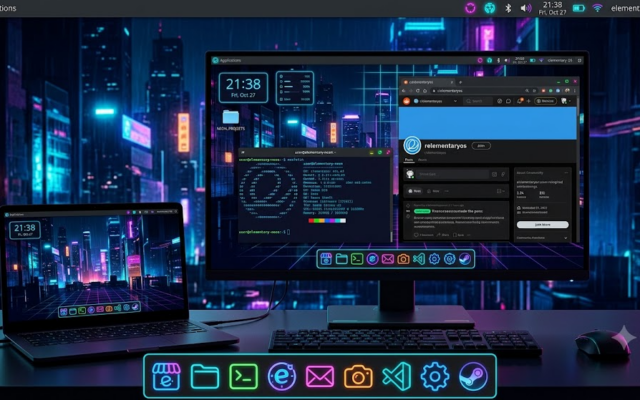Select New sort option
The image size is (640, 400).
coord(433,191)
